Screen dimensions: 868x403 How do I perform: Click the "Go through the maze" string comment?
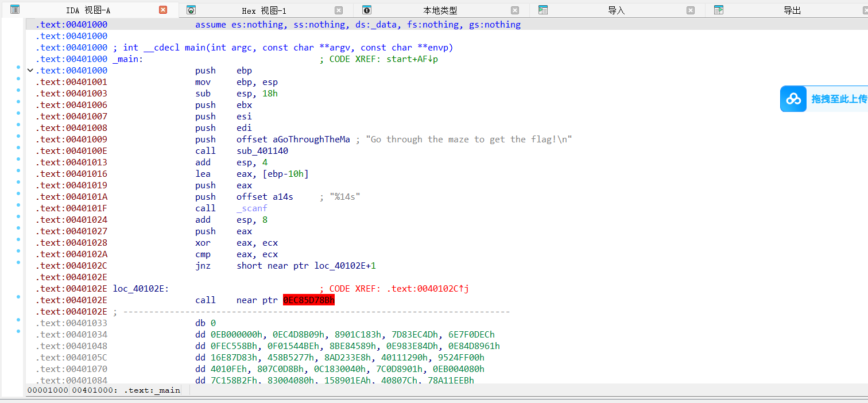(x=468, y=139)
